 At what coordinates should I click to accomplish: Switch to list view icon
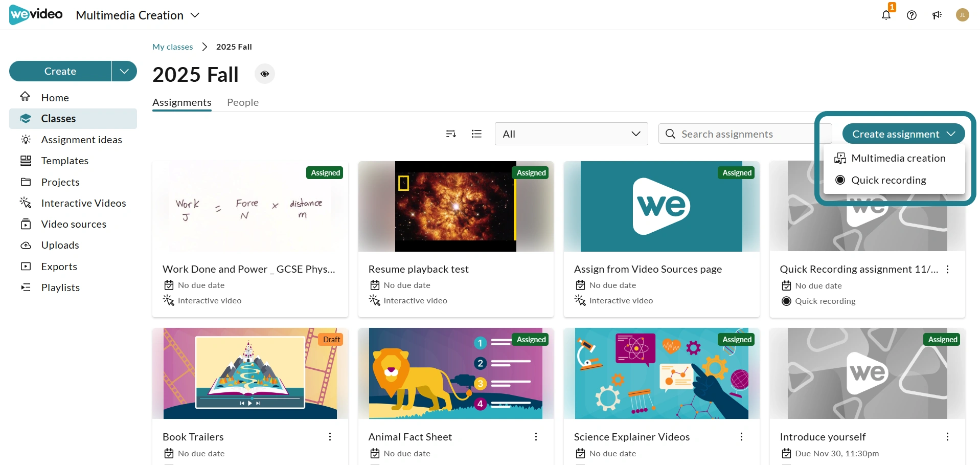point(476,134)
